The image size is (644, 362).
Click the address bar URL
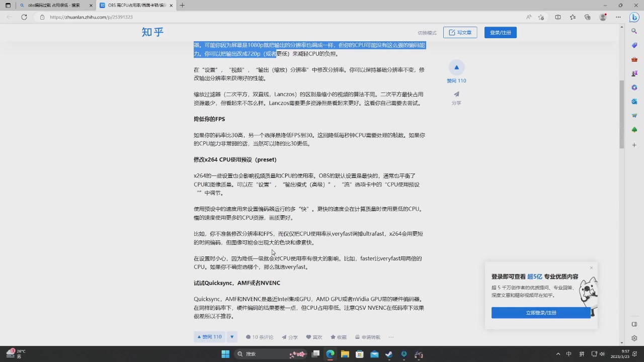click(92, 17)
